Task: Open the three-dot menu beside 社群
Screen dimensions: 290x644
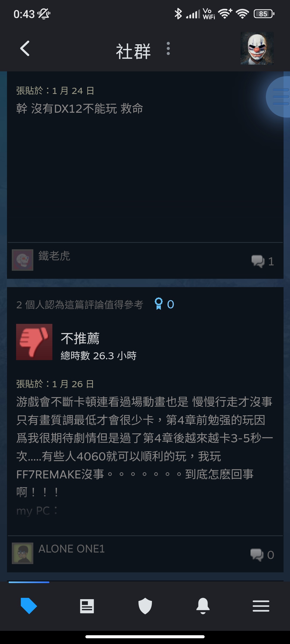Action: pyautogui.click(x=168, y=49)
